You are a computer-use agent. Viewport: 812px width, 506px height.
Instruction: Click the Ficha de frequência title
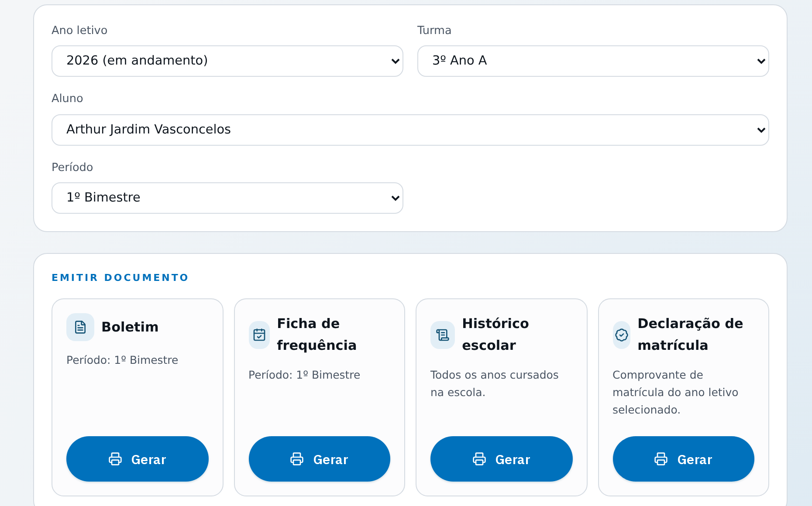pyautogui.click(x=317, y=335)
